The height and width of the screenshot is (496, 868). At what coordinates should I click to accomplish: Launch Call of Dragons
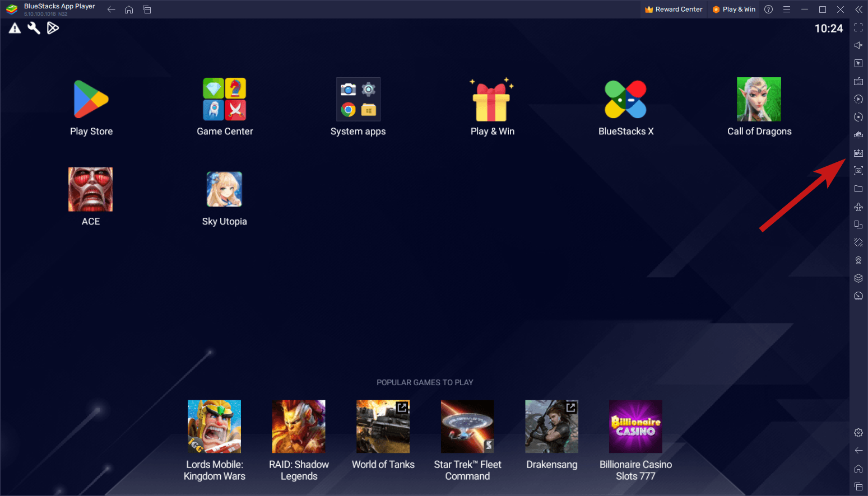pyautogui.click(x=759, y=100)
